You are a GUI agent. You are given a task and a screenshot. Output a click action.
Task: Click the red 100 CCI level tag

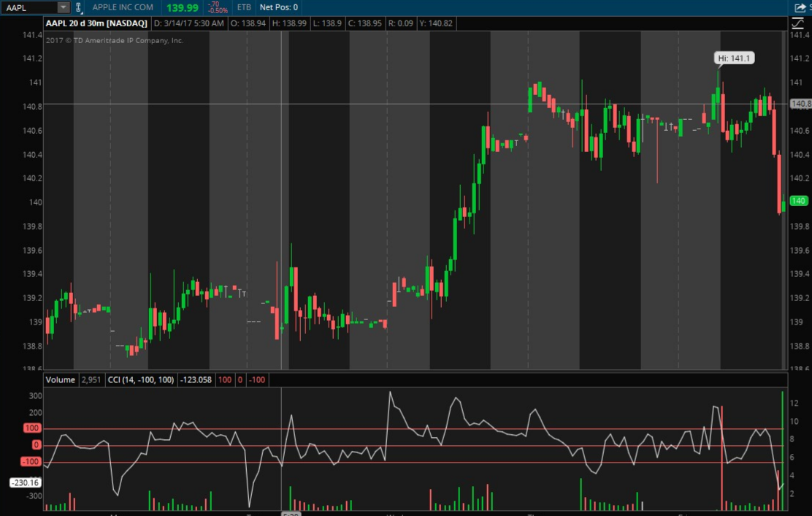31,428
